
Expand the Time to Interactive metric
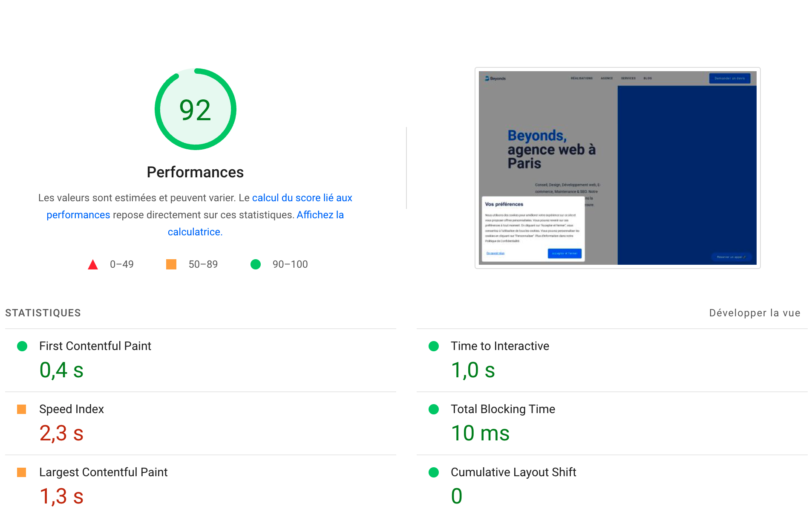[x=500, y=346]
